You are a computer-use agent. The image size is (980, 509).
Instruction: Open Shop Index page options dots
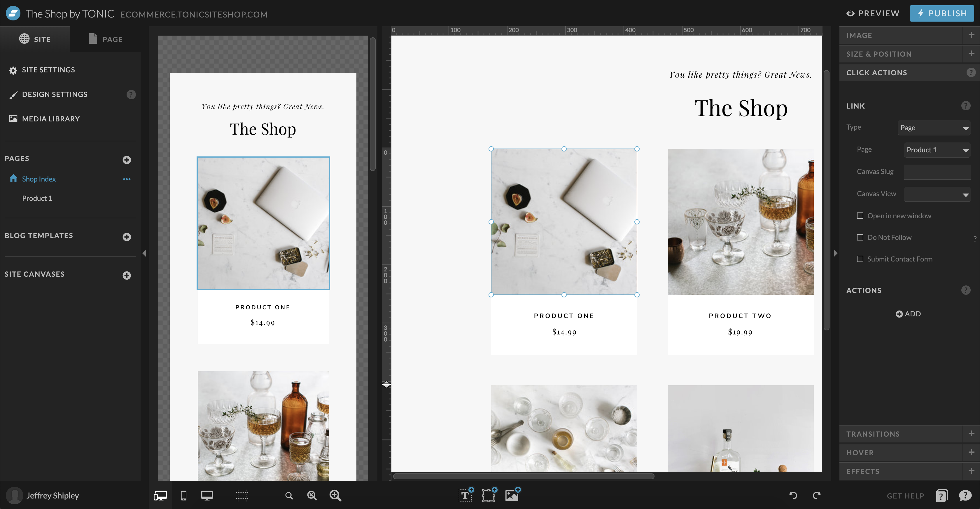click(x=127, y=179)
